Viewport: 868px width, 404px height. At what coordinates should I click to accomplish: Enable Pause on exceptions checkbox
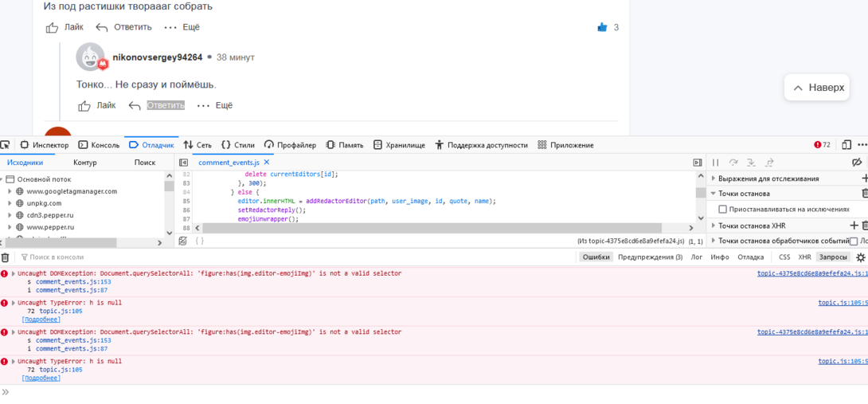click(723, 210)
